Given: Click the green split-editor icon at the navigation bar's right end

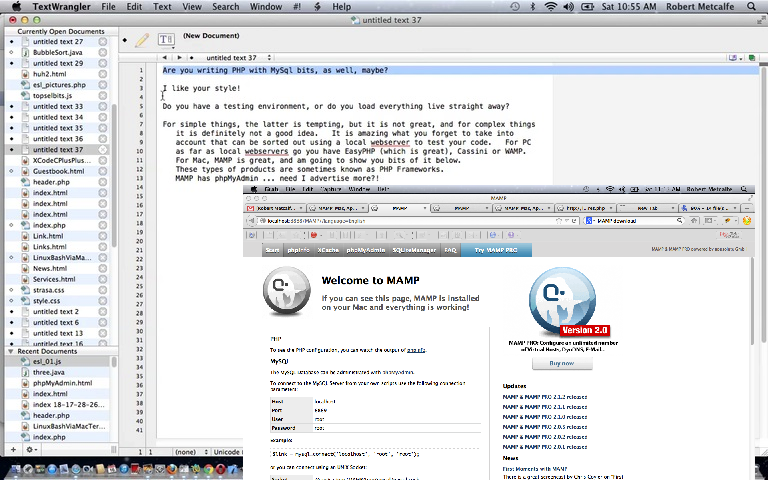Looking at the screenshot, I should coord(752,58).
